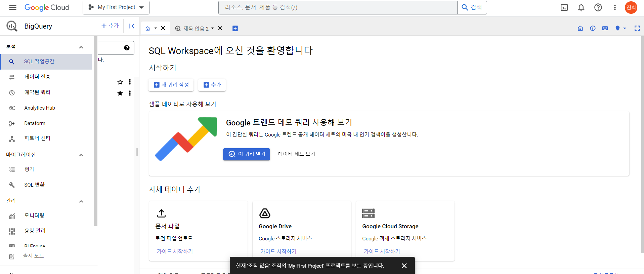The height and width of the screenshot is (274, 644).
Task: Open the notifications bell
Action: tap(581, 7)
